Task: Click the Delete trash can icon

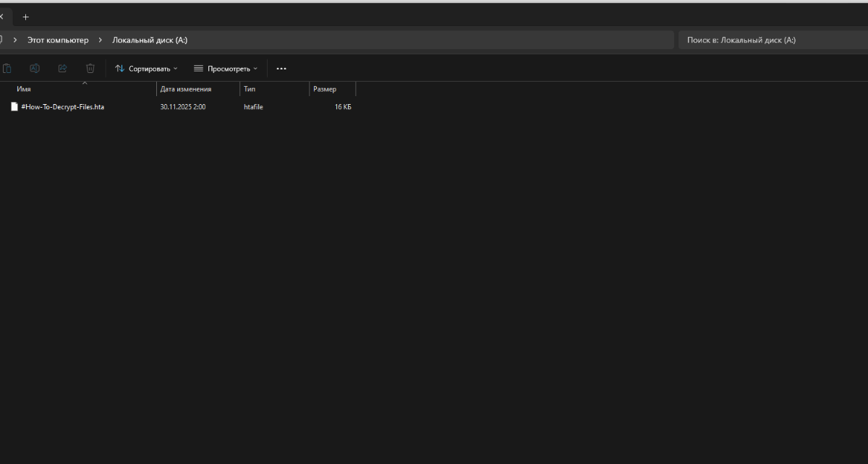Action: point(90,69)
